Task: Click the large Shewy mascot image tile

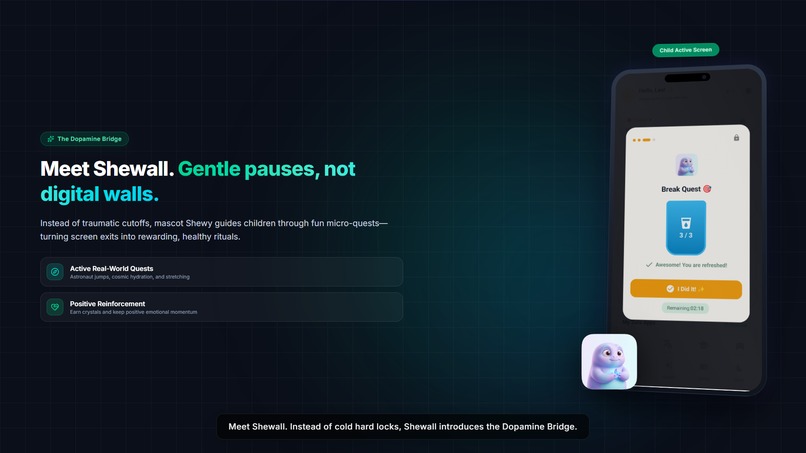Action: tap(609, 361)
